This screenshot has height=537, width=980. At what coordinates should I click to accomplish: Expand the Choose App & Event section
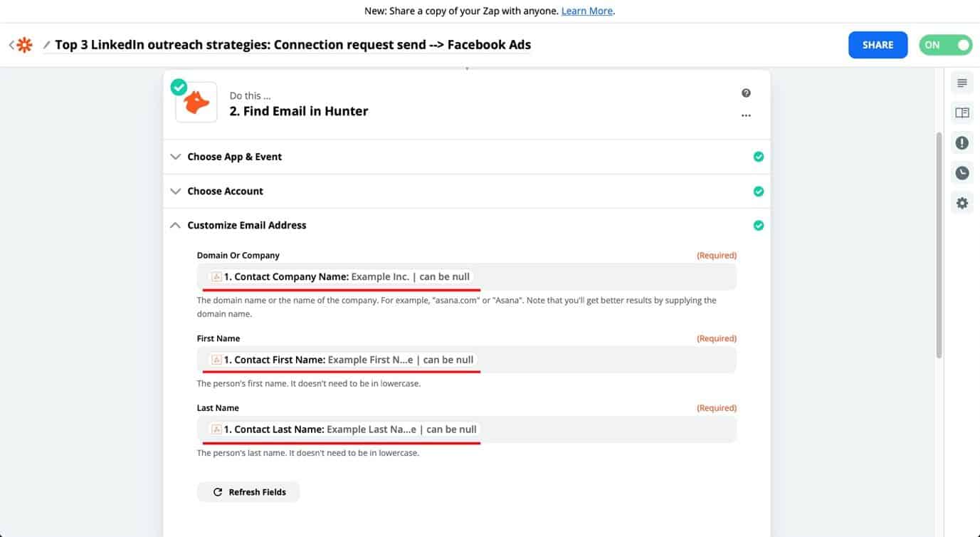pos(466,157)
